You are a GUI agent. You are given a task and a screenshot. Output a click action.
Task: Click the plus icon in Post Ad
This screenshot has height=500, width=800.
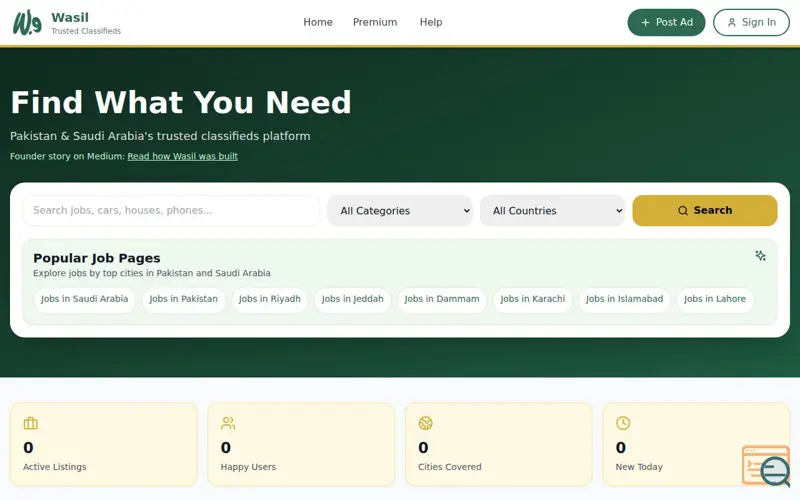pos(645,22)
